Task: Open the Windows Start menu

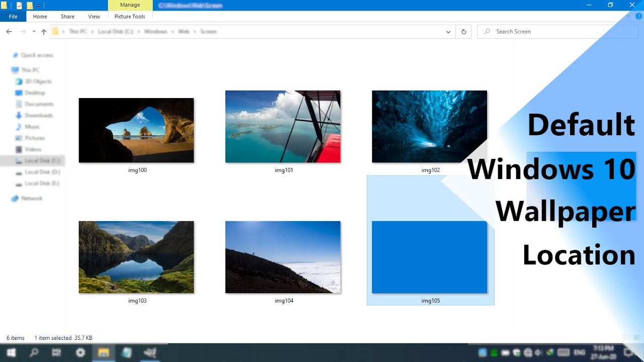Action: 11,352
